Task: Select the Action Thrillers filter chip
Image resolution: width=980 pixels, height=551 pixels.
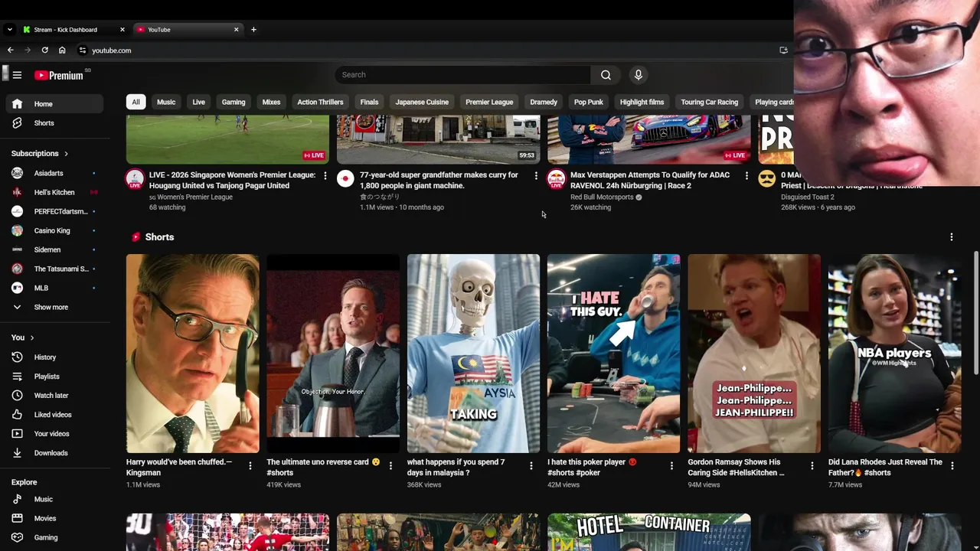Action: click(x=320, y=102)
